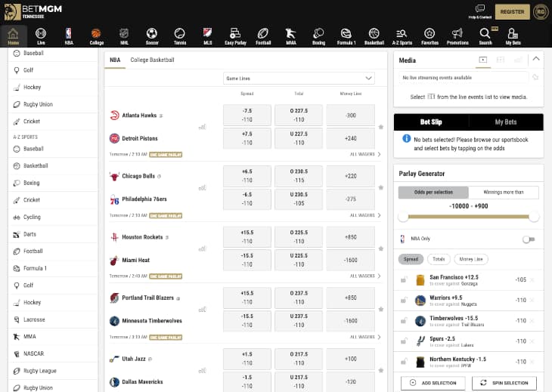The height and width of the screenshot is (392, 552).
Task: Remove San Francisco +12.5 selection
Action: pyautogui.click(x=532, y=280)
